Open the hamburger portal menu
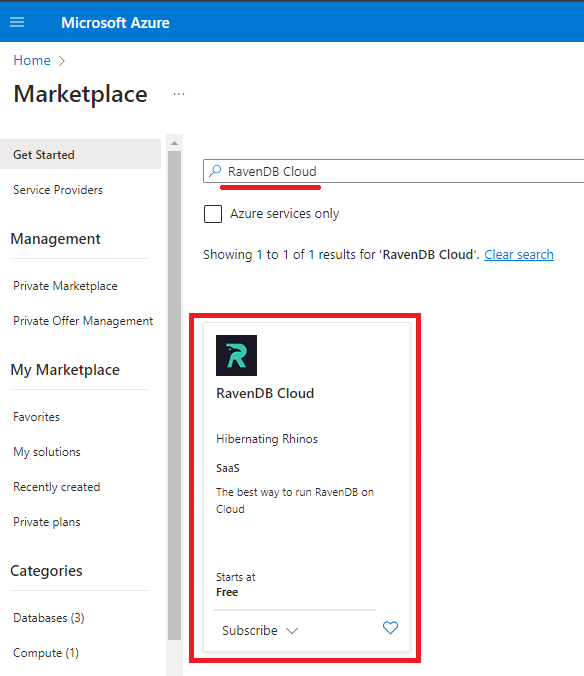The image size is (584, 676). pos(17,22)
